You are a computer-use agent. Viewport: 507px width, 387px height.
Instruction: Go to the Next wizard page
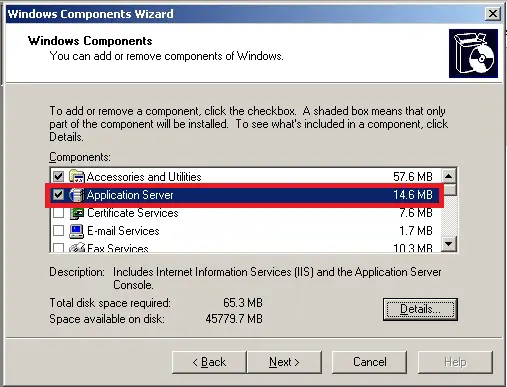[x=284, y=362]
